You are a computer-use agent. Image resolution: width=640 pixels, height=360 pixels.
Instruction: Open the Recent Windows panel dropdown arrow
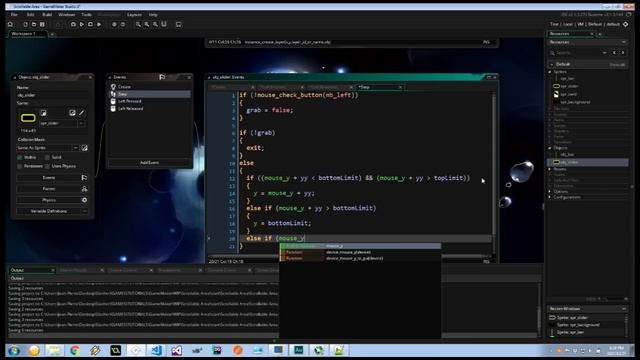(624, 309)
